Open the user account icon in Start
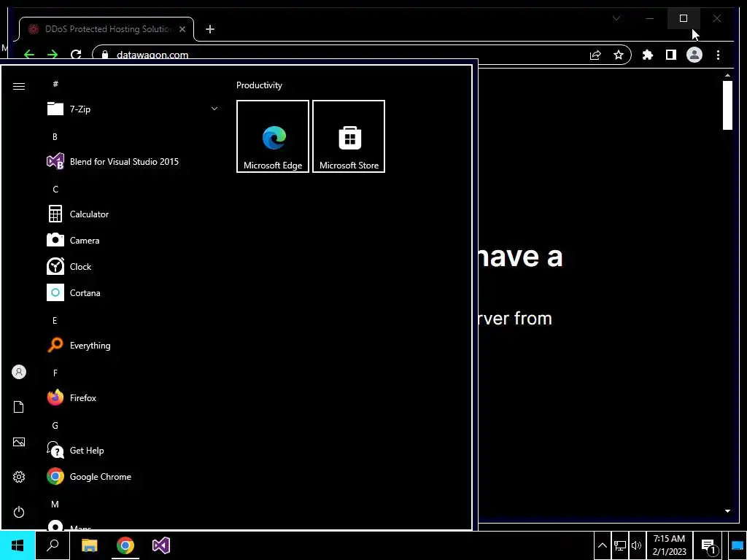 [18, 372]
